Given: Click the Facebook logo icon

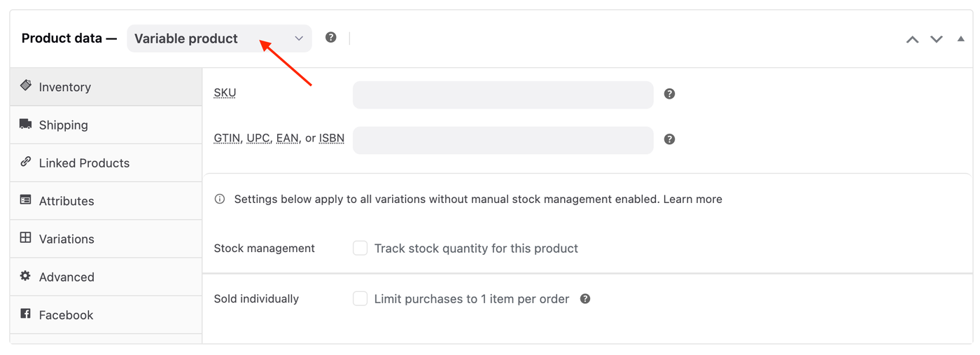Looking at the screenshot, I should 26,314.
